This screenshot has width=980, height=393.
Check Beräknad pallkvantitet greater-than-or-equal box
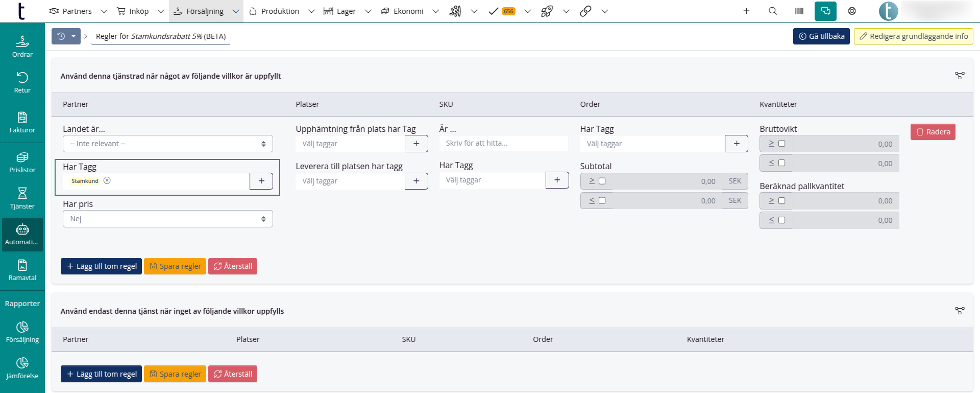[781, 201]
